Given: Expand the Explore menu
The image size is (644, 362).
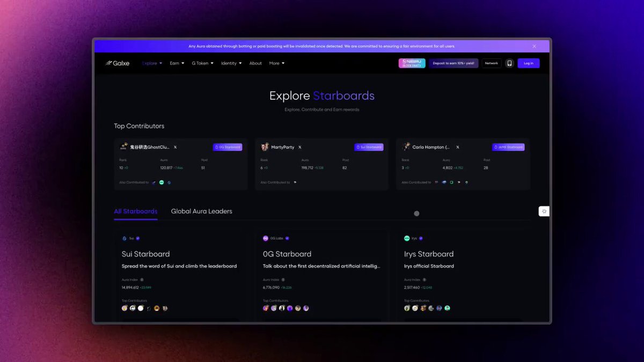Looking at the screenshot, I should pos(152,63).
